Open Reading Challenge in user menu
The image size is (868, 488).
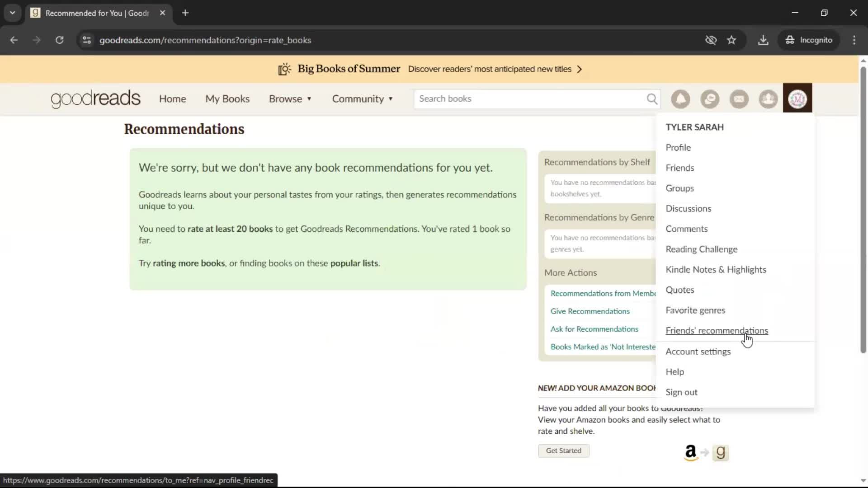pyautogui.click(x=701, y=249)
